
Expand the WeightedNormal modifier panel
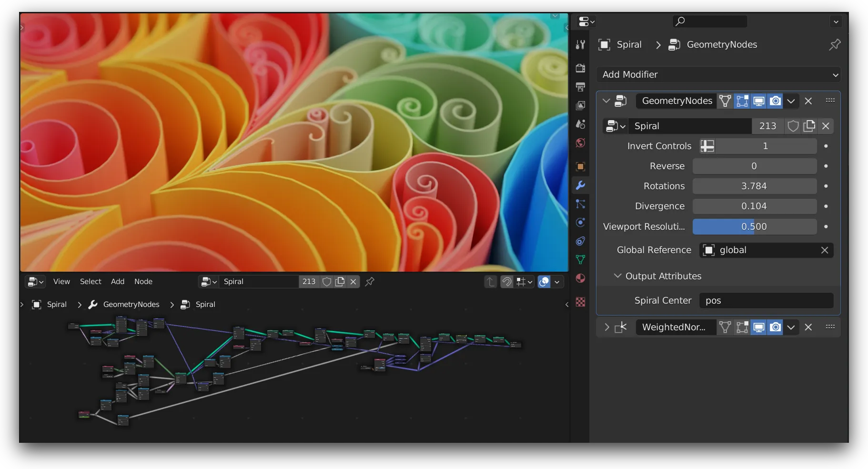606,327
